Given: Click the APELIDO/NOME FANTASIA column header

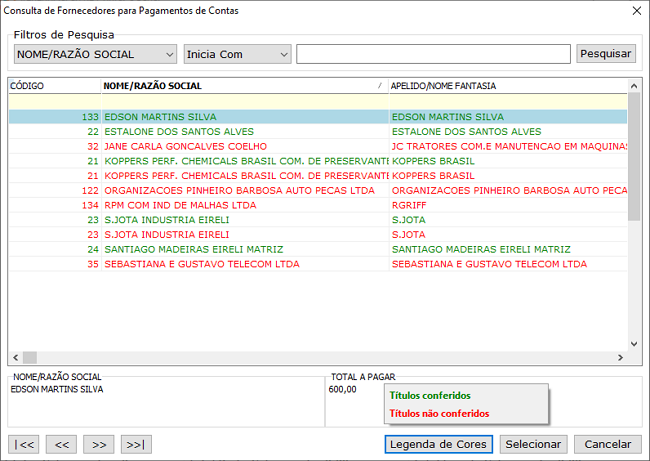Looking at the screenshot, I should [505, 86].
